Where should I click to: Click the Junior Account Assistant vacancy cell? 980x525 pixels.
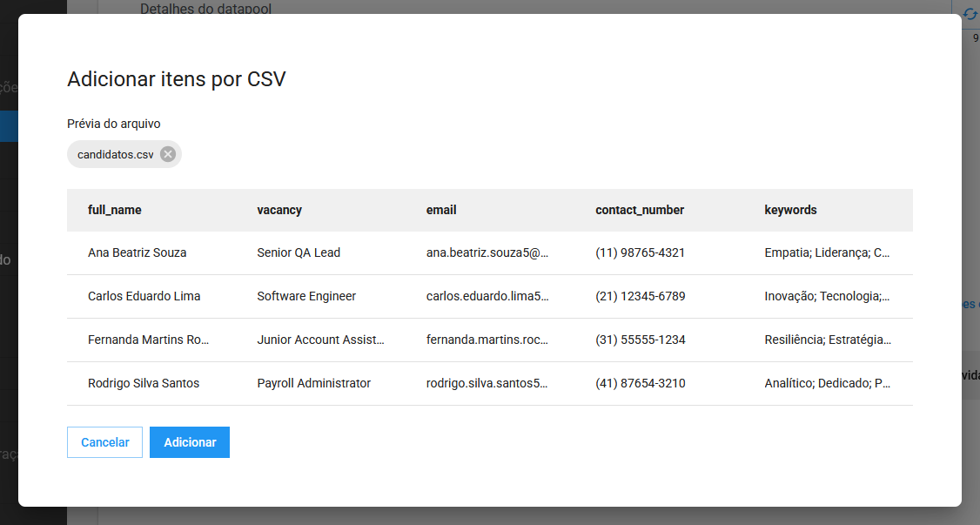click(320, 340)
